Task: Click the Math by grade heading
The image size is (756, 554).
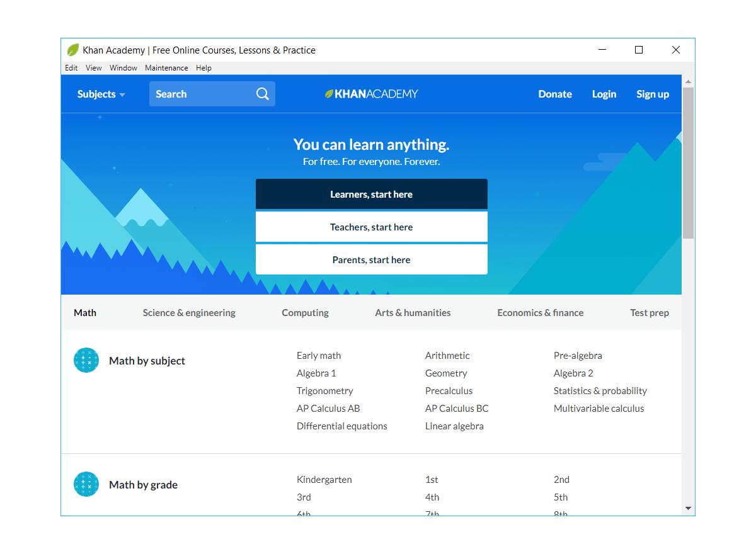Action: (x=143, y=485)
